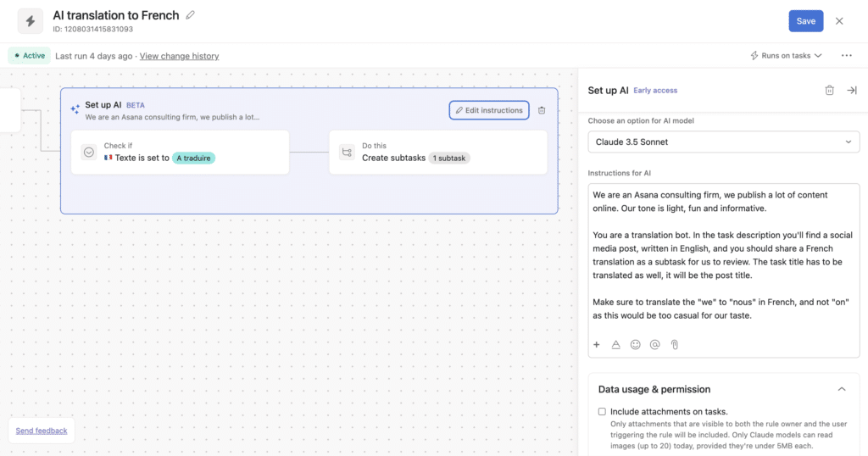Image resolution: width=868 pixels, height=456 pixels.
Task: Open the AI model dropdown showing Claude 3.5 Sonnet
Action: coord(723,142)
